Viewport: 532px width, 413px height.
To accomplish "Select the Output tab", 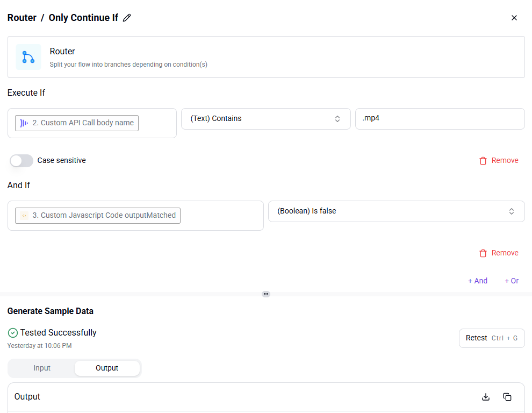I will pyautogui.click(x=107, y=368).
